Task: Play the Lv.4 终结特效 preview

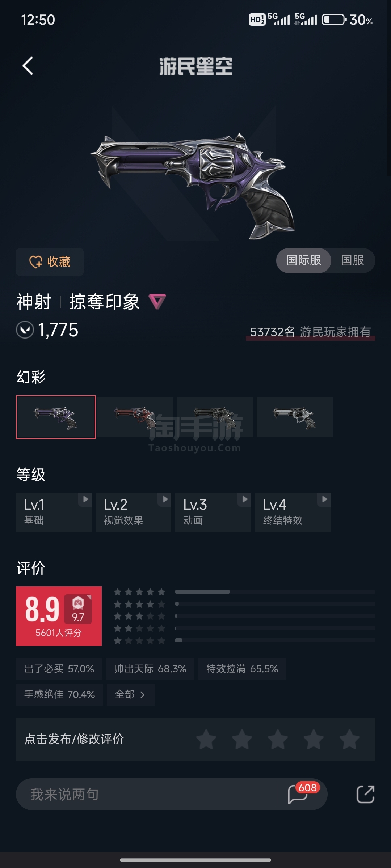Action: [293, 512]
